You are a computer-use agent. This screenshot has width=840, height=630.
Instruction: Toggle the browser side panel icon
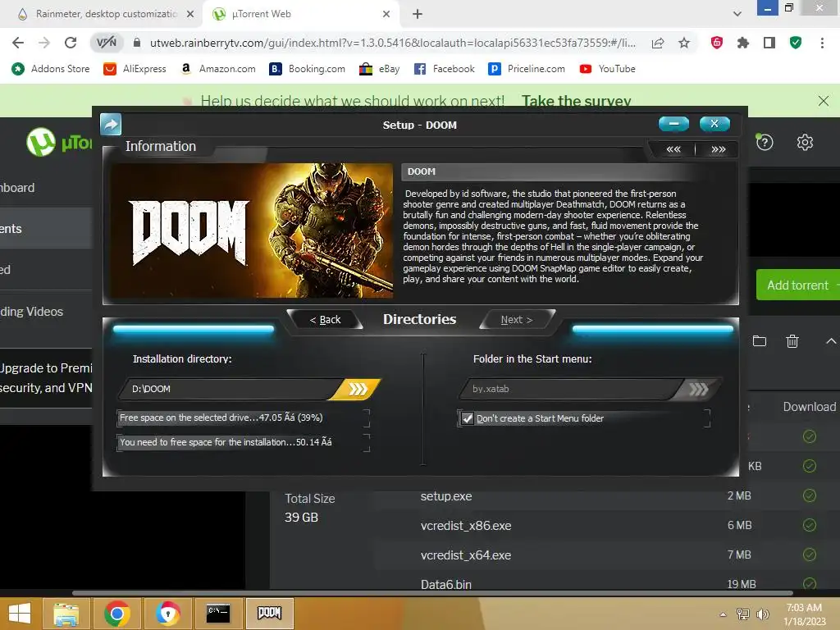(x=769, y=43)
